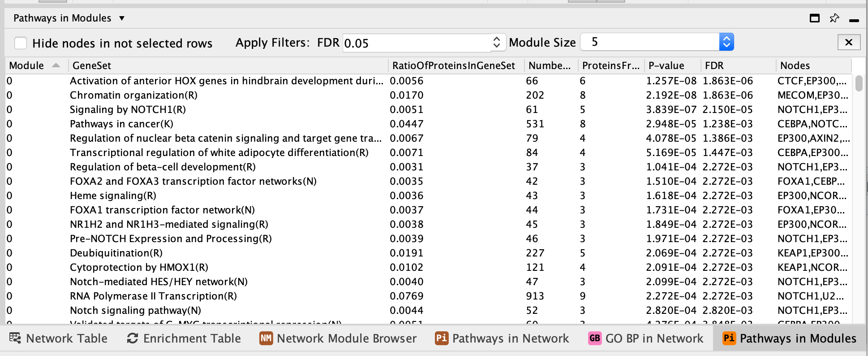Toggle Hide nodes in not selected rows checkbox
868x356 pixels.
(x=21, y=43)
